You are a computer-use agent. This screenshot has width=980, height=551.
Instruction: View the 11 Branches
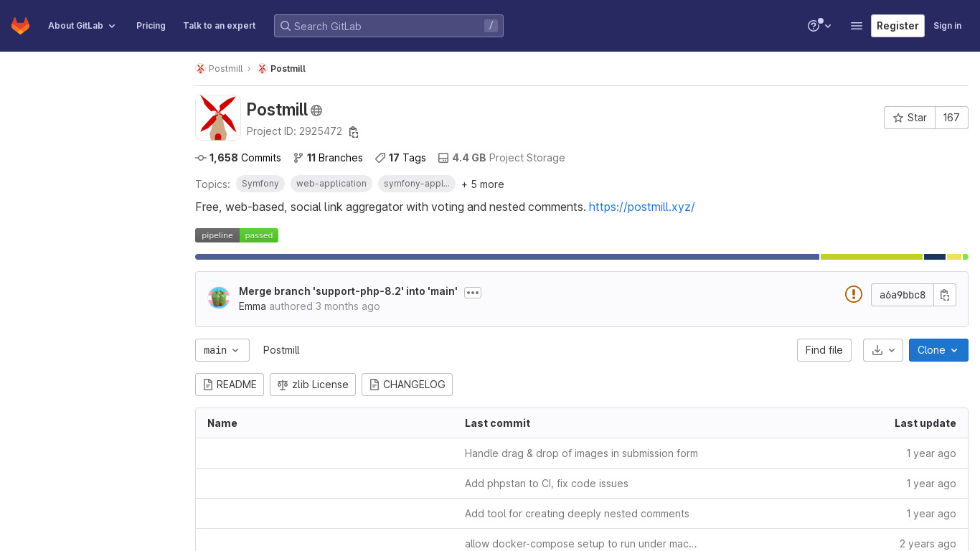click(328, 158)
